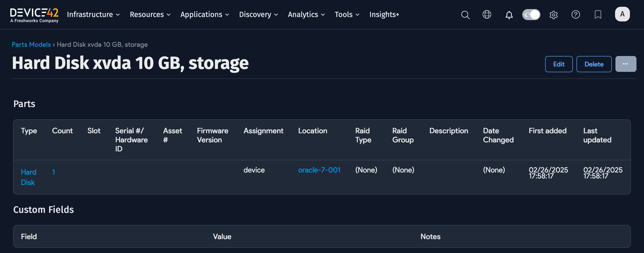The width and height of the screenshot is (644, 253).
Task: Click the globe language icon
Action: pos(487,14)
